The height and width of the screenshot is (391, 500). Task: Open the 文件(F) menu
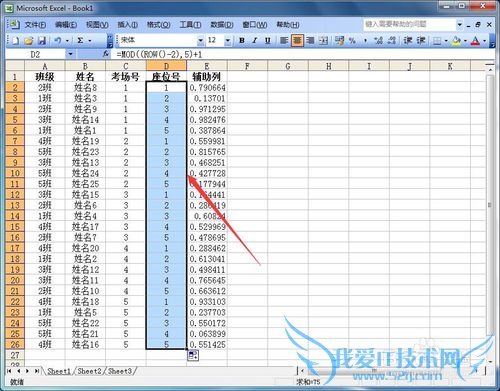click(x=35, y=25)
